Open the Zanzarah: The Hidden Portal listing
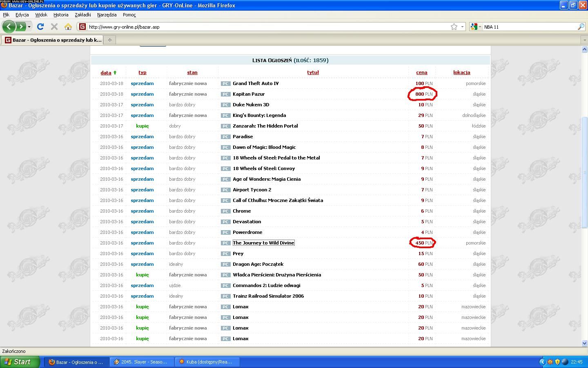This screenshot has width=588, height=368. click(x=265, y=126)
